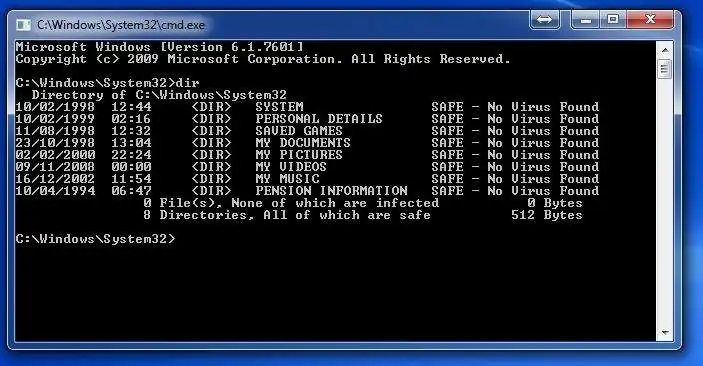Click the dir command text

[187, 83]
